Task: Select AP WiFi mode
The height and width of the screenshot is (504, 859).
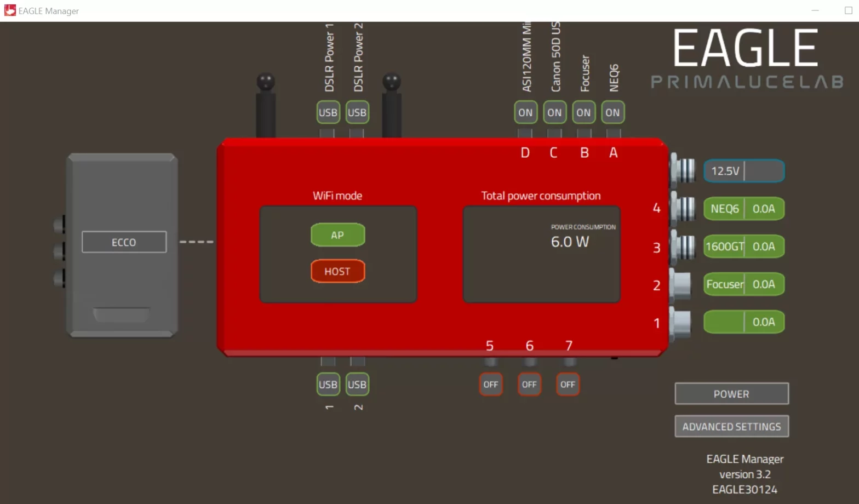Action: tap(337, 235)
